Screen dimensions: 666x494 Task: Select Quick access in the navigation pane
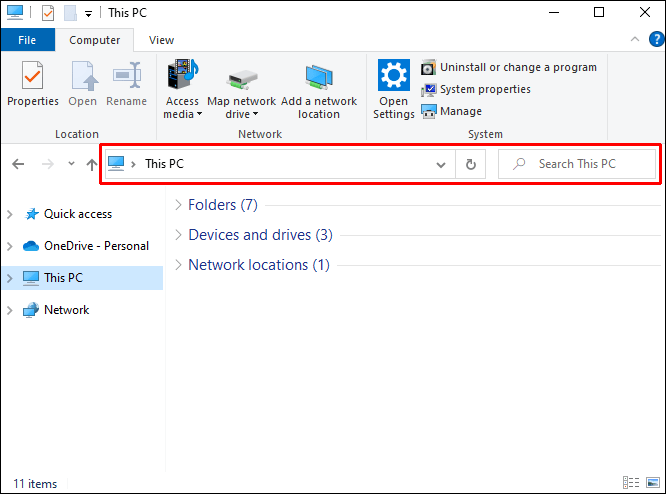pos(78,214)
